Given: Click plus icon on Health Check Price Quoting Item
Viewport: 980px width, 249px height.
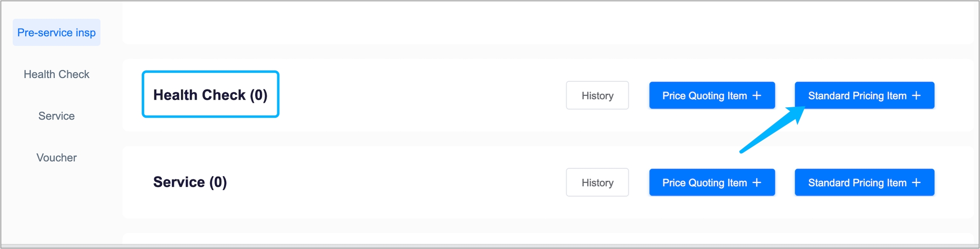Looking at the screenshot, I should pyautogui.click(x=757, y=96).
